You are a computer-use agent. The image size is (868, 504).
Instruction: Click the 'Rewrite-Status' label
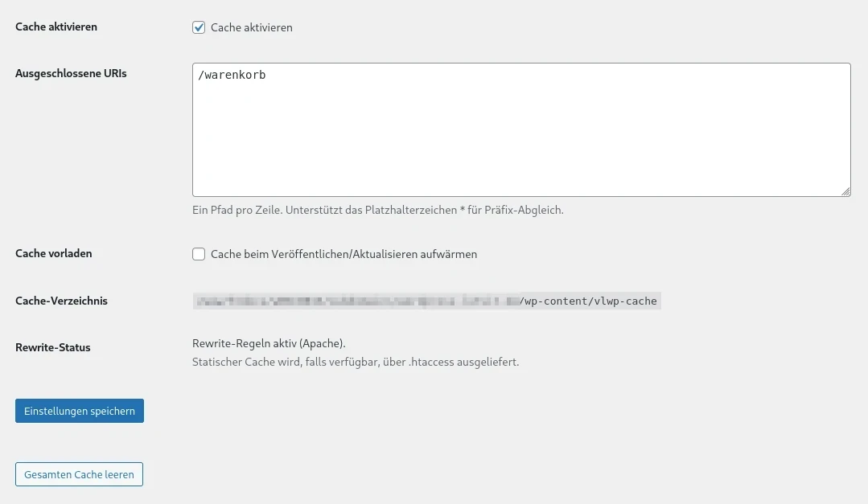(x=51, y=347)
